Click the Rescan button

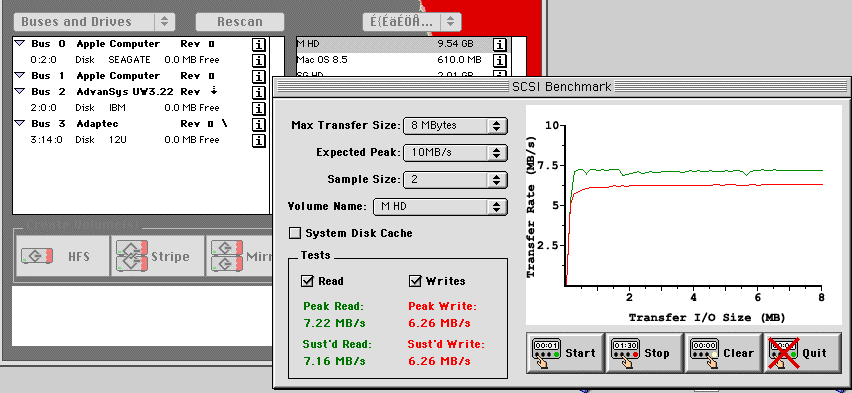click(x=240, y=22)
